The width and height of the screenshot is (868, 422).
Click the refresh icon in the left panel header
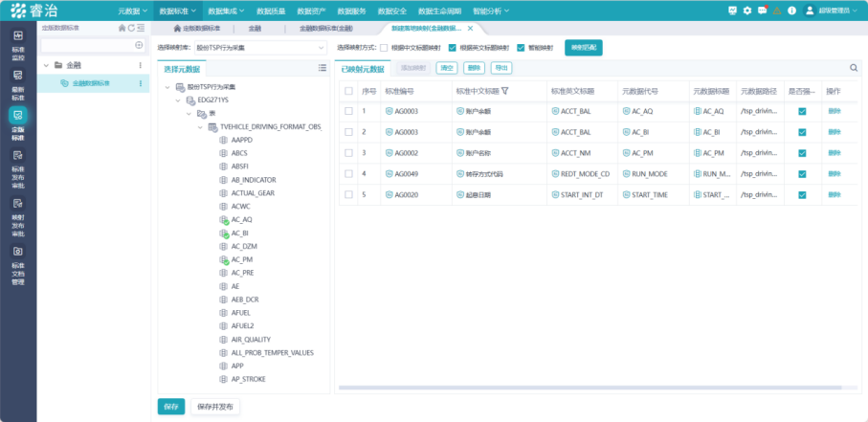pos(131,29)
